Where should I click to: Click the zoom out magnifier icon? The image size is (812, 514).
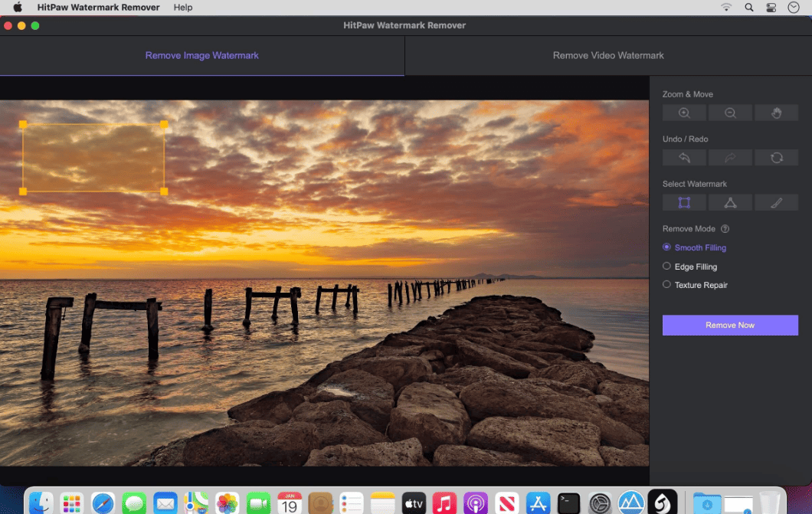(x=730, y=113)
